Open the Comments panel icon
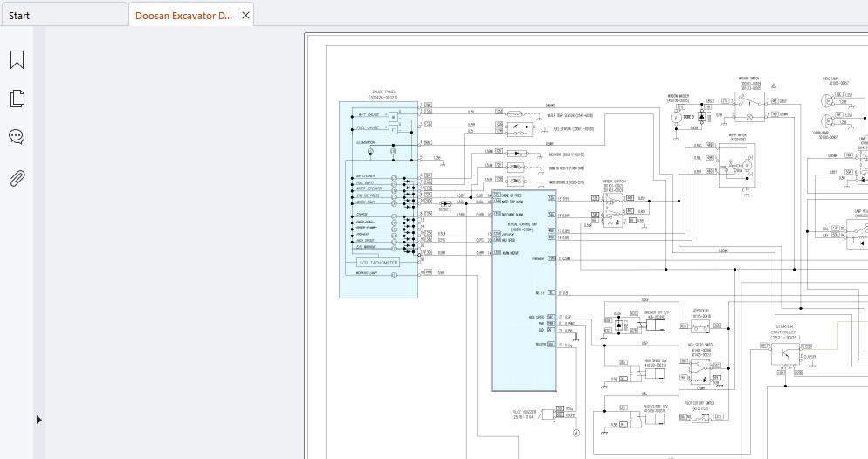 17,137
